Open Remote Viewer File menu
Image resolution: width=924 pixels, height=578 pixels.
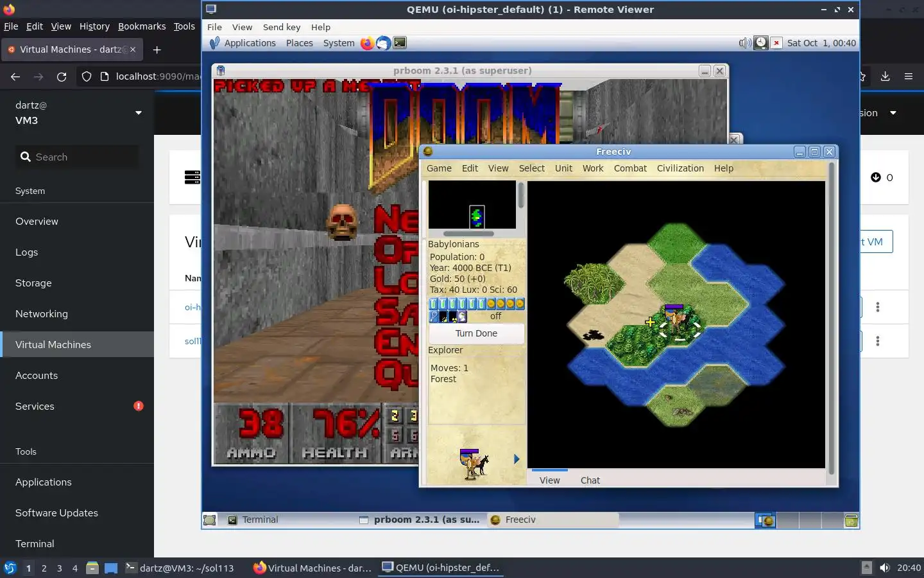[214, 27]
